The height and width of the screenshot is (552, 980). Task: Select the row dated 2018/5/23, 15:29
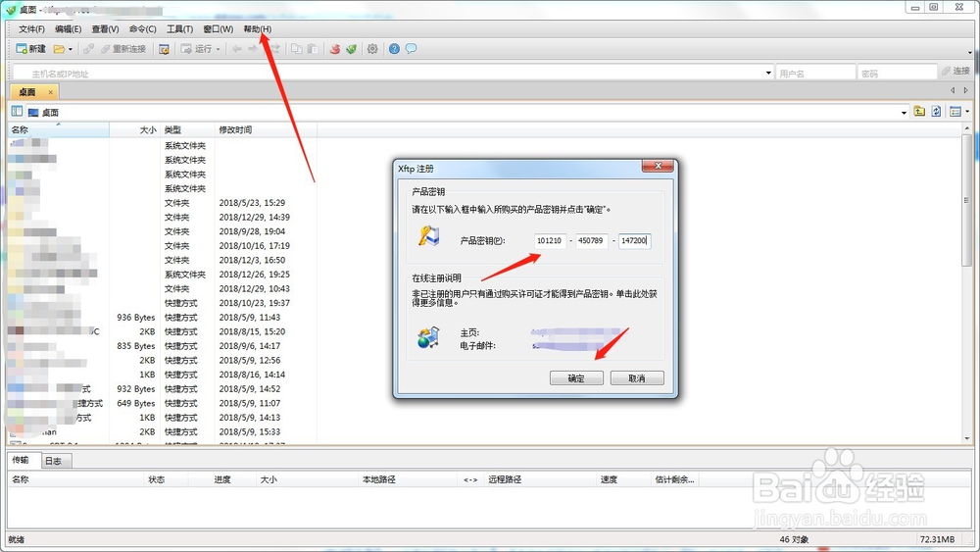pos(163,203)
